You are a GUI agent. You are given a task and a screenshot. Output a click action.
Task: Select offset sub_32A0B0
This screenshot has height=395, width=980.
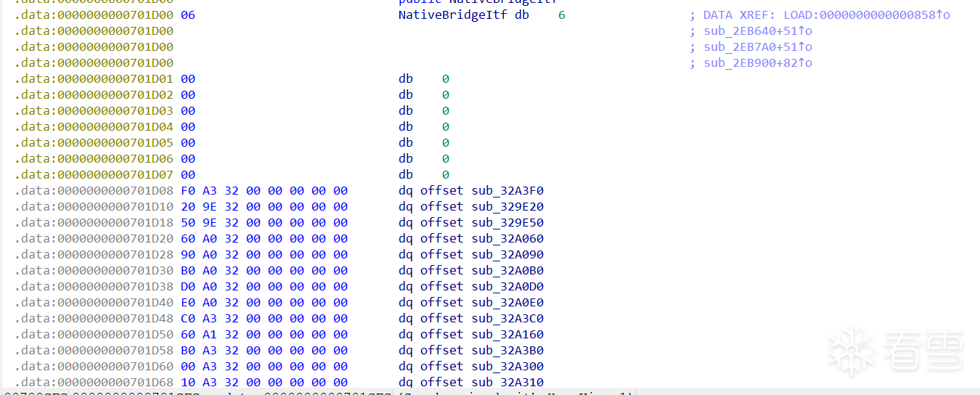click(482, 270)
